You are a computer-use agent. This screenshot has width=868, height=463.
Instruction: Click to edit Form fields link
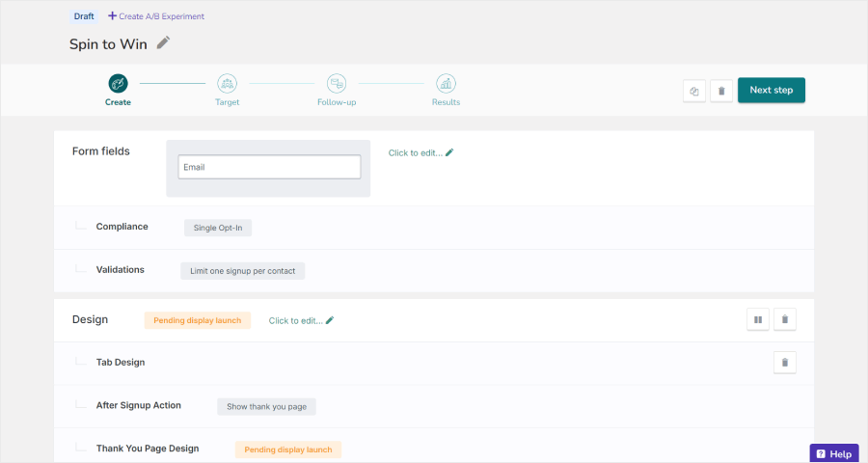point(420,152)
